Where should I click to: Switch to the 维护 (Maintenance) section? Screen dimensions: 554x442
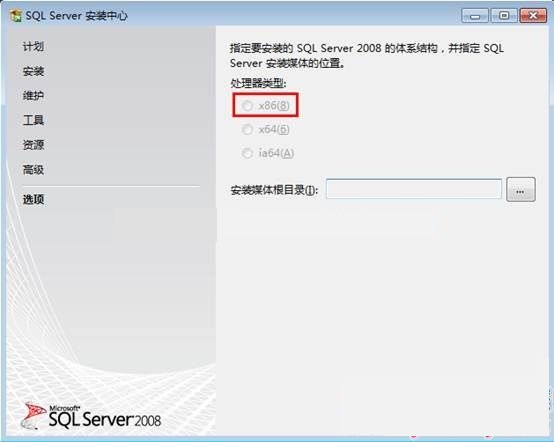coord(33,95)
